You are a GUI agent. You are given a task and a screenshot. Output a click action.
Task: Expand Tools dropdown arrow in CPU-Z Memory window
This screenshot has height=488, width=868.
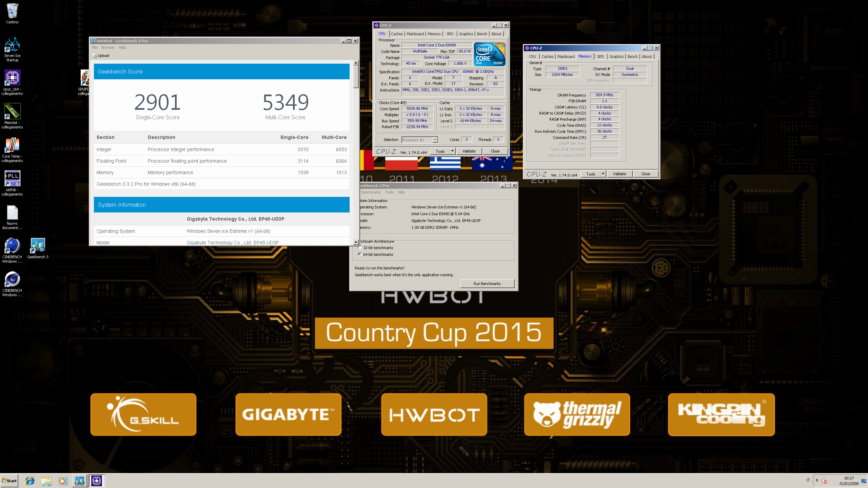coord(603,174)
